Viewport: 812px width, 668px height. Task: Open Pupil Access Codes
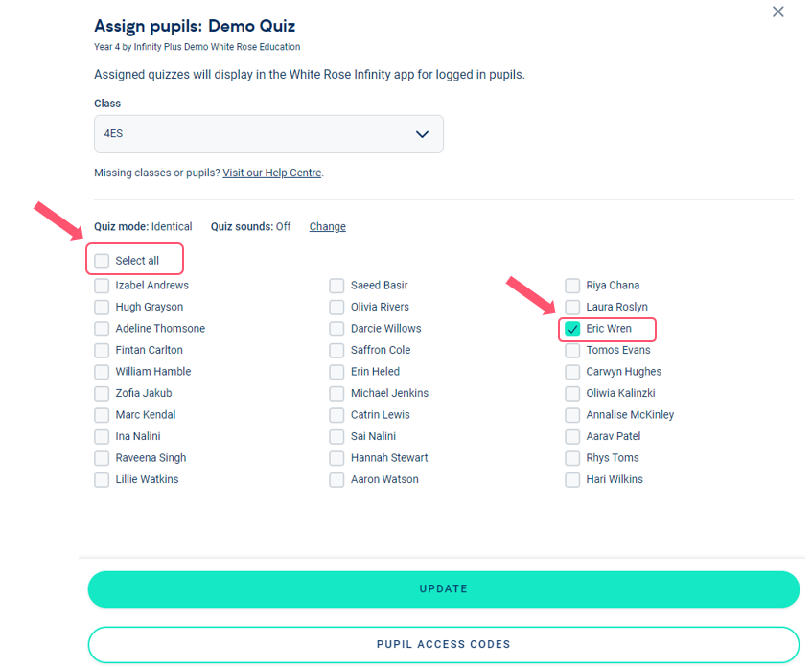pos(443,644)
